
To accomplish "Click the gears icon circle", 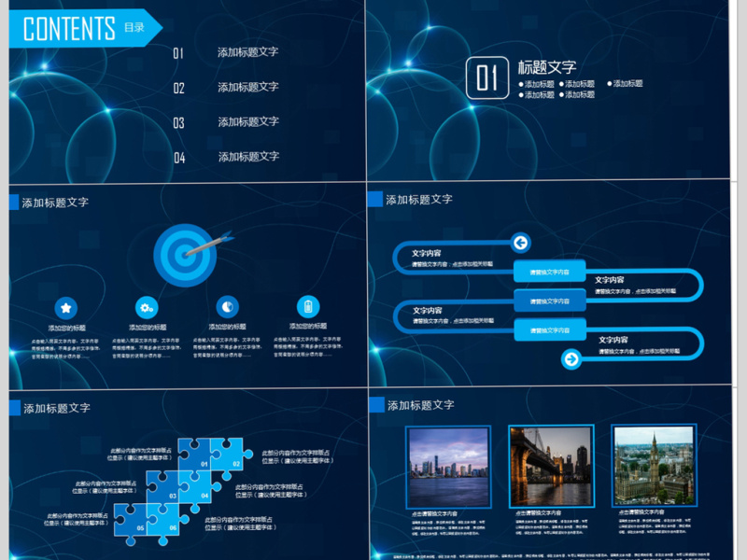I will point(147,306).
